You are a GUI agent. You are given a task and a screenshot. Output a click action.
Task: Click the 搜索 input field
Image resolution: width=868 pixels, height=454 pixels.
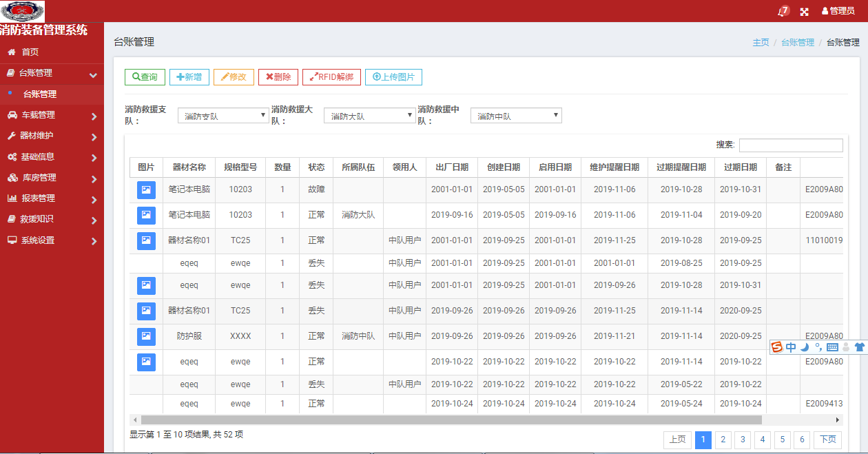tap(791, 145)
